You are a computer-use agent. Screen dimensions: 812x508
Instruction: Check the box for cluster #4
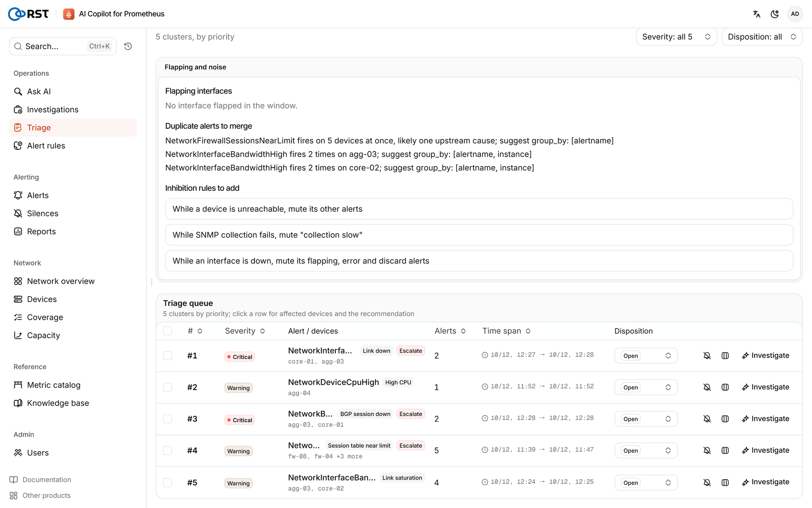click(167, 450)
